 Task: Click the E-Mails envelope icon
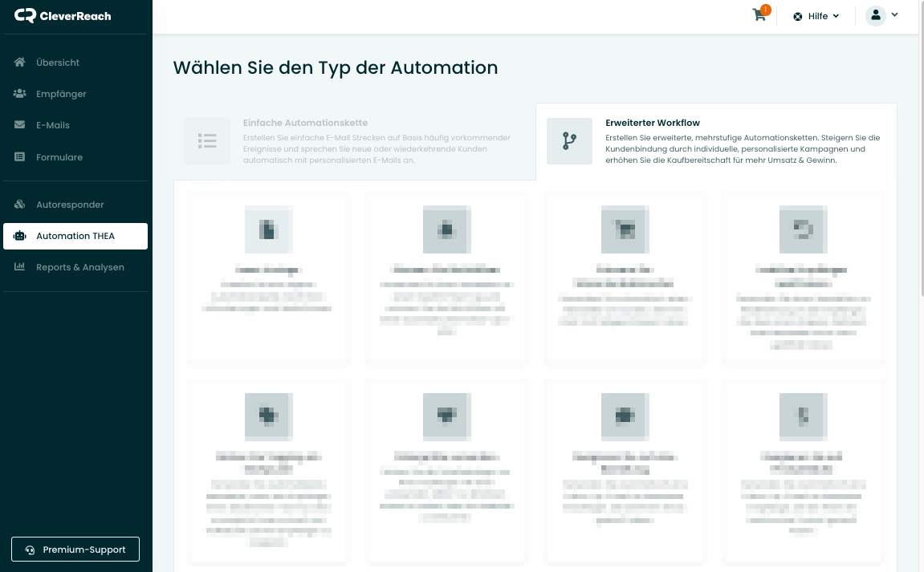[x=20, y=125]
